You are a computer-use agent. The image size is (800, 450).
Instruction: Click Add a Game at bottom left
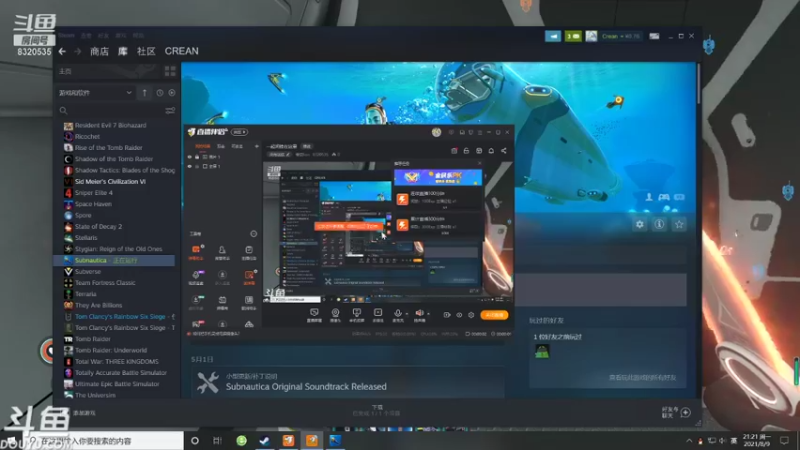pyautogui.click(x=84, y=413)
